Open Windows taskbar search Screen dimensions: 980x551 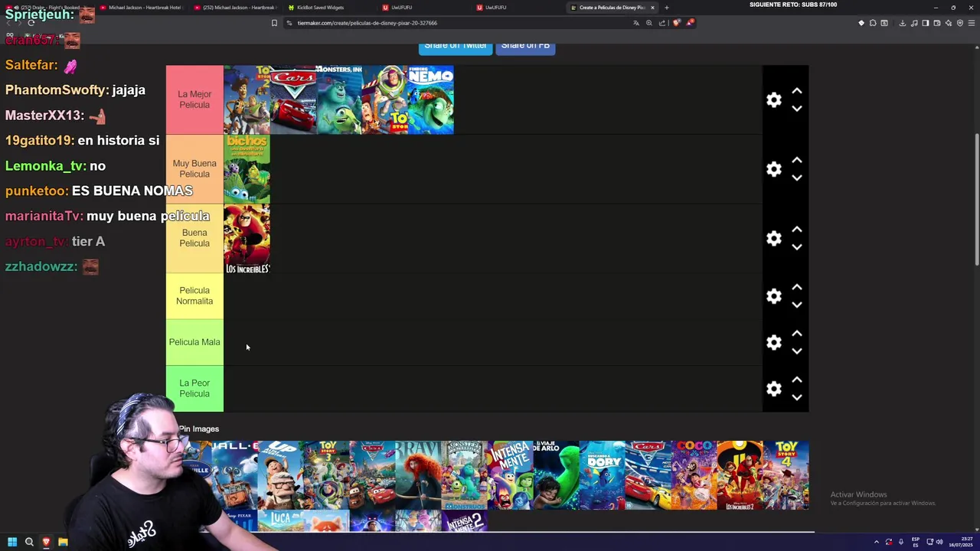tap(29, 542)
